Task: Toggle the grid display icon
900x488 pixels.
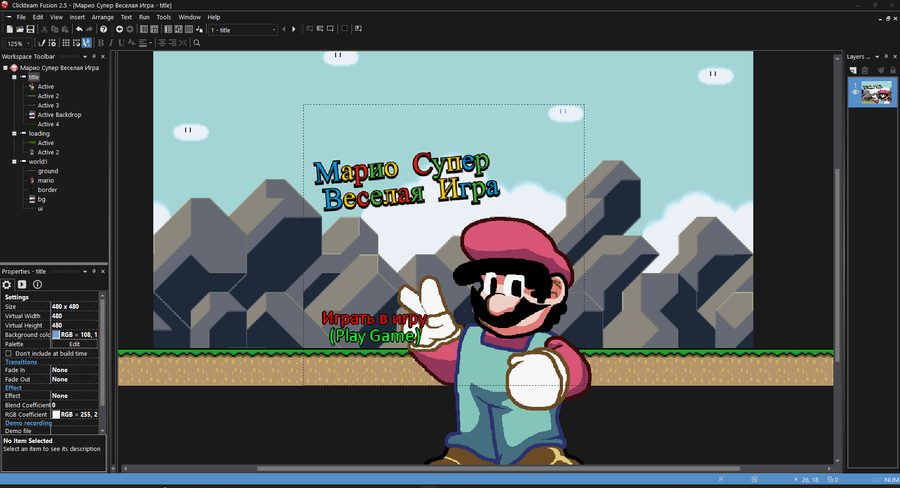Action: coord(66,43)
